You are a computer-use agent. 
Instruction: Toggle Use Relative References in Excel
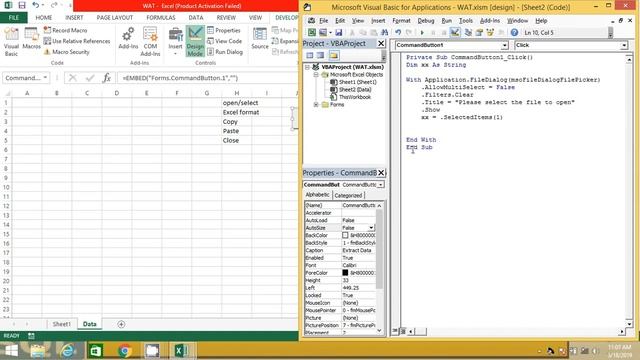(77, 41)
